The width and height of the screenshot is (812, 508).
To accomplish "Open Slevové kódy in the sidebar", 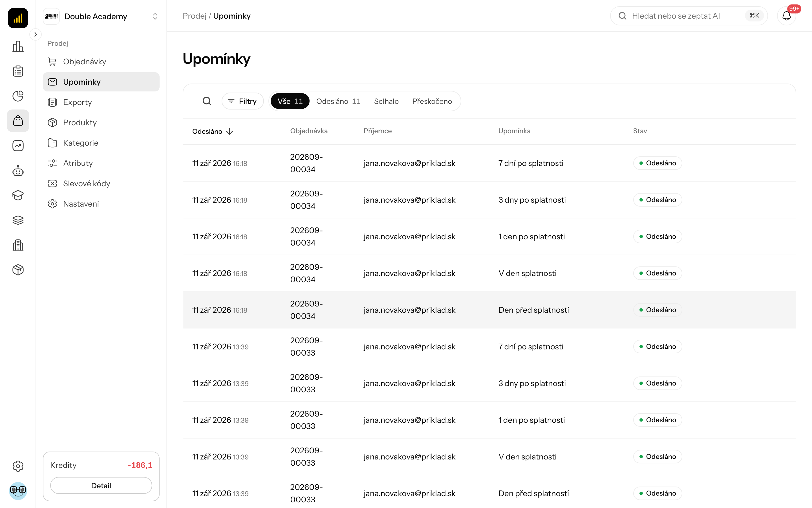I will point(101,183).
